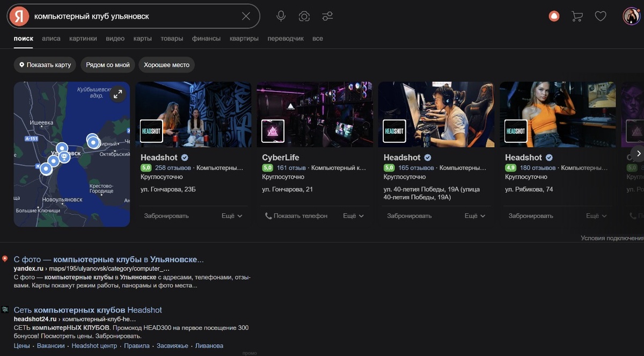Click Показать телефон for CyberLife
Screen dimensions: 644x356
296,216
